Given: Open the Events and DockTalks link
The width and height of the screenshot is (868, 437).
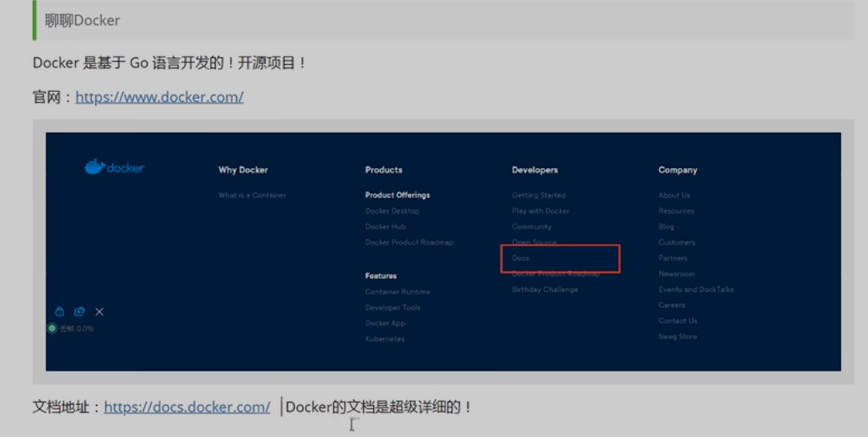Looking at the screenshot, I should [696, 289].
